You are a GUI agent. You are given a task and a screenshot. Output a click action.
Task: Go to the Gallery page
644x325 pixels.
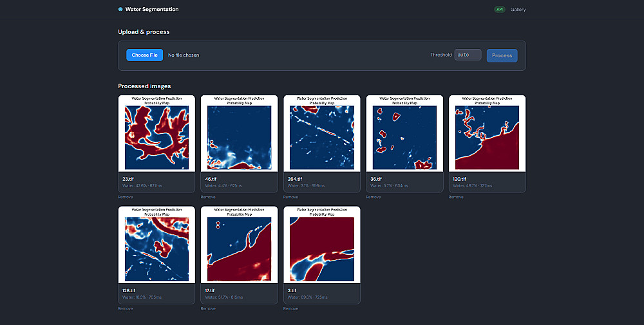pyautogui.click(x=518, y=10)
